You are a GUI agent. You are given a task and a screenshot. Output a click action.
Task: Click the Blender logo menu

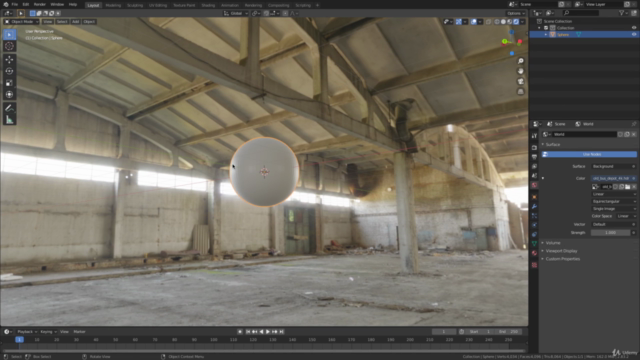click(6, 4)
